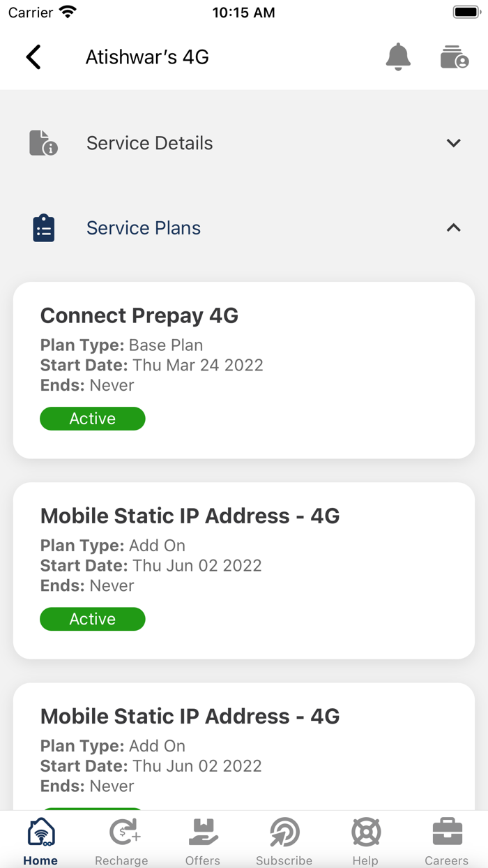Select the Home icon in navigation bar
Image resolution: width=488 pixels, height=868 pixels.
(x=40, y=832)
